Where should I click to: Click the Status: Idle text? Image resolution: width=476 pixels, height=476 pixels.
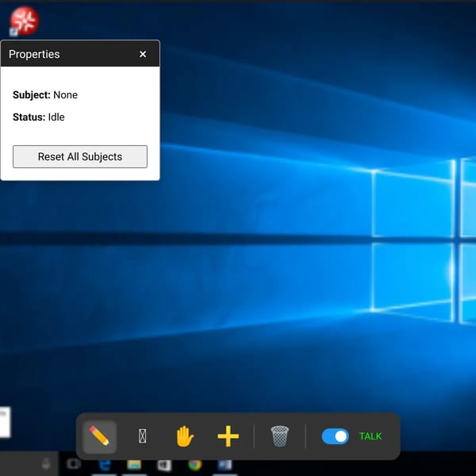click(39, 117)
